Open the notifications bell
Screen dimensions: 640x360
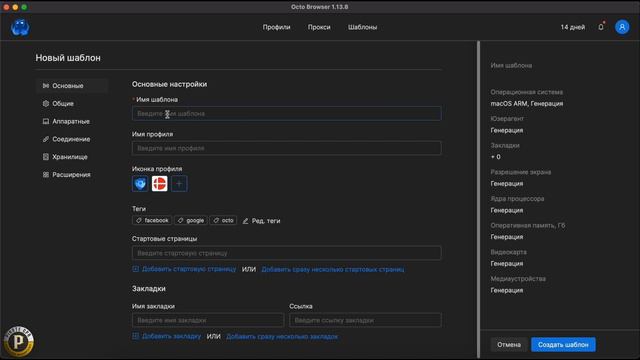click(x=601, y=27)
